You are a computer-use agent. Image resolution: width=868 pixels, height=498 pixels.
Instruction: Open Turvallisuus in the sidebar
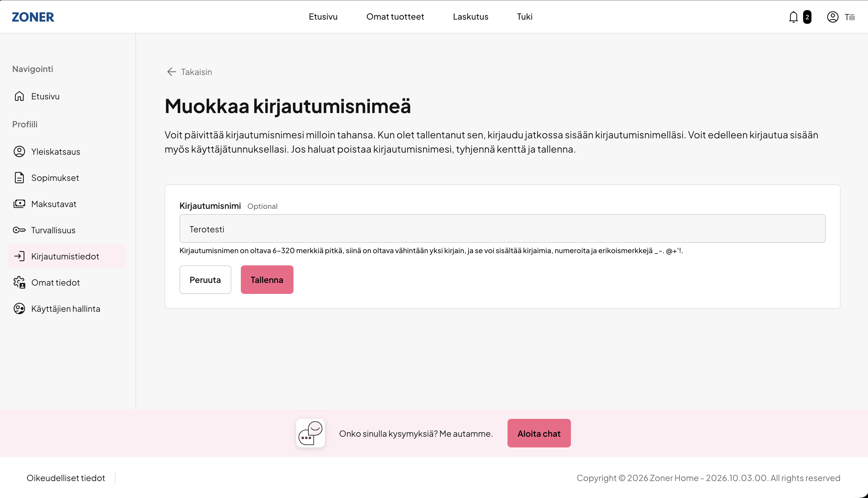(53, 230)
